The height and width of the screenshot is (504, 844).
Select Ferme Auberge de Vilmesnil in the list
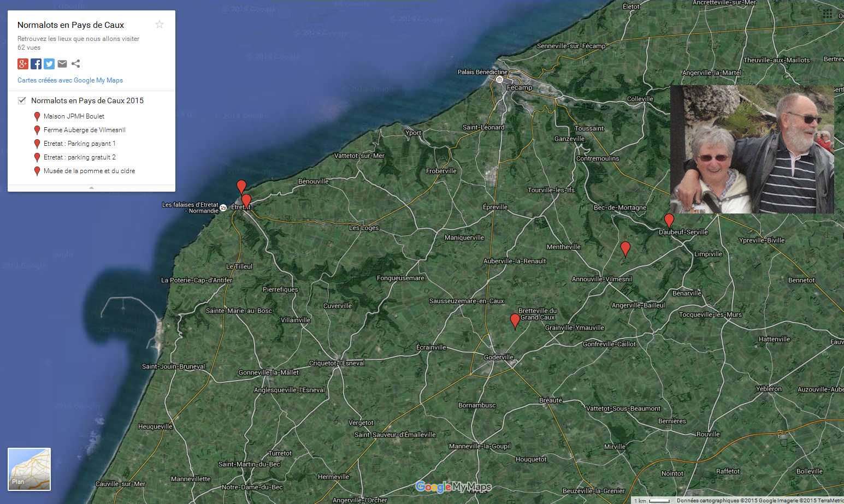pyautogui.click(x=84, y=130)
